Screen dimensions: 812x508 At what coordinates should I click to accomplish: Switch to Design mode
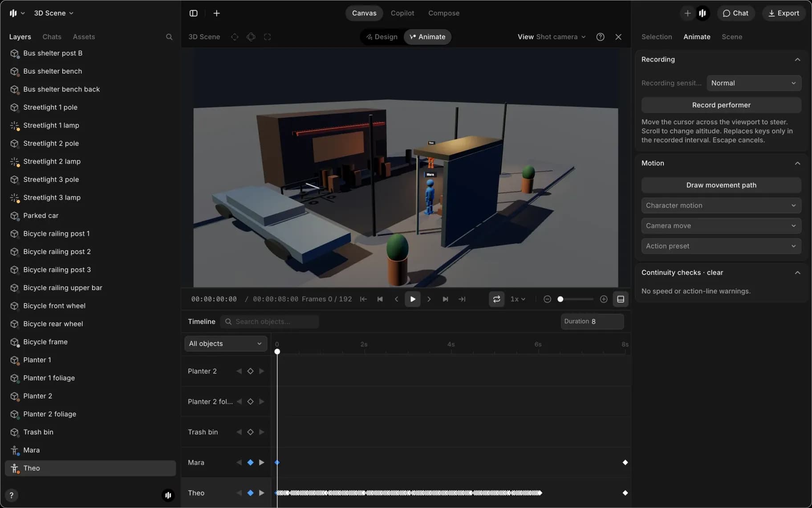[382, 37]
